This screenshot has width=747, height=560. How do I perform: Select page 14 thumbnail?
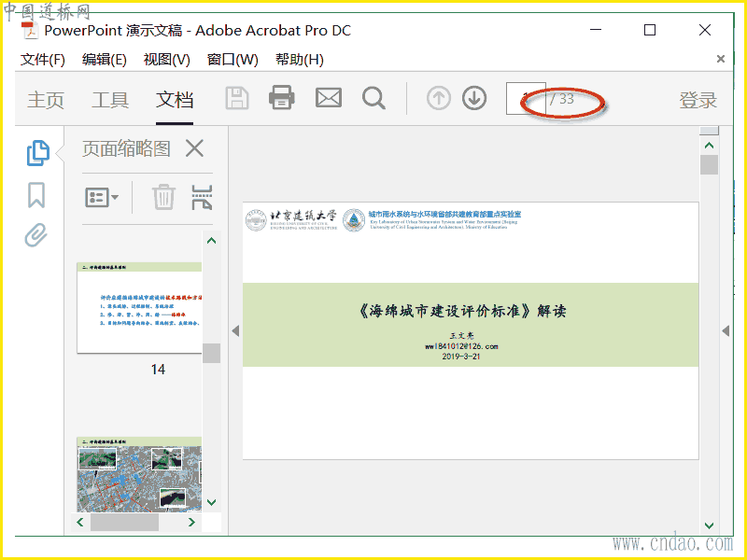[x=139, y=308]
